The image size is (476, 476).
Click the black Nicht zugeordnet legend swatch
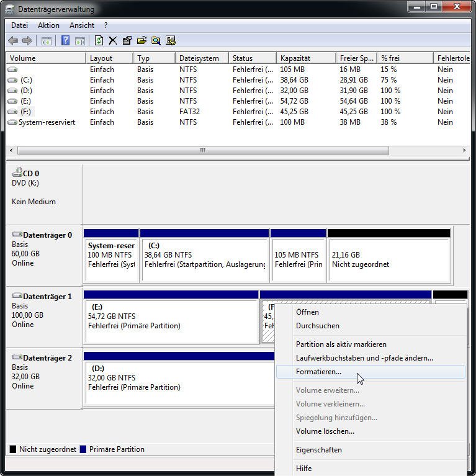tap(13, 449)
